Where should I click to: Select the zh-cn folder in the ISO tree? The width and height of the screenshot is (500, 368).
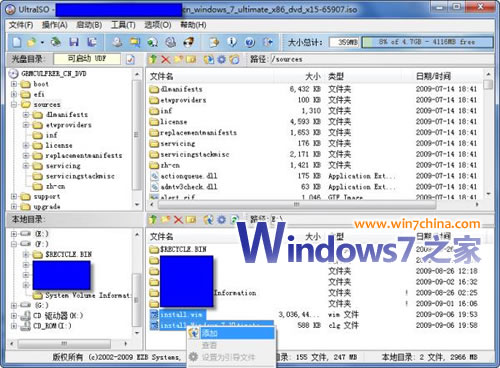pos(55,186)
